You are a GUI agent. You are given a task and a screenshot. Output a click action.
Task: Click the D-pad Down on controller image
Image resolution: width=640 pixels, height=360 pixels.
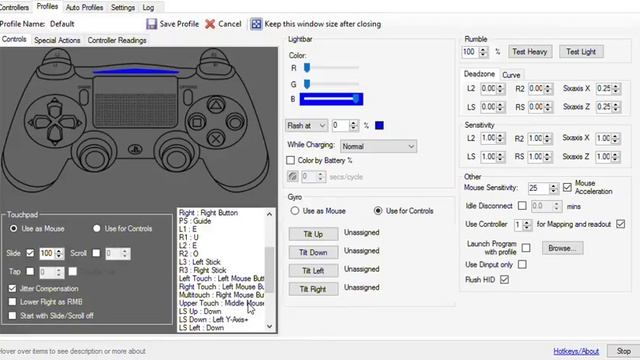click(54, 135)
